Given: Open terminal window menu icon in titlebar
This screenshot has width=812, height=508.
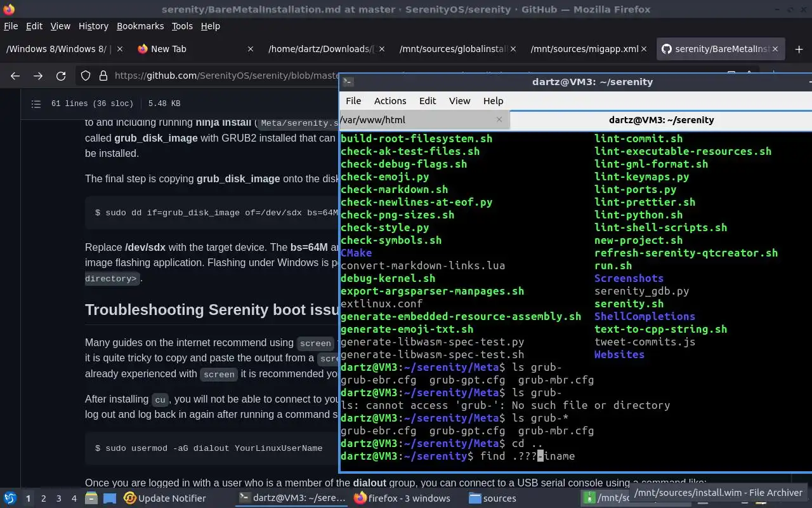Looking at the screenshot, I should click(348, 81).
